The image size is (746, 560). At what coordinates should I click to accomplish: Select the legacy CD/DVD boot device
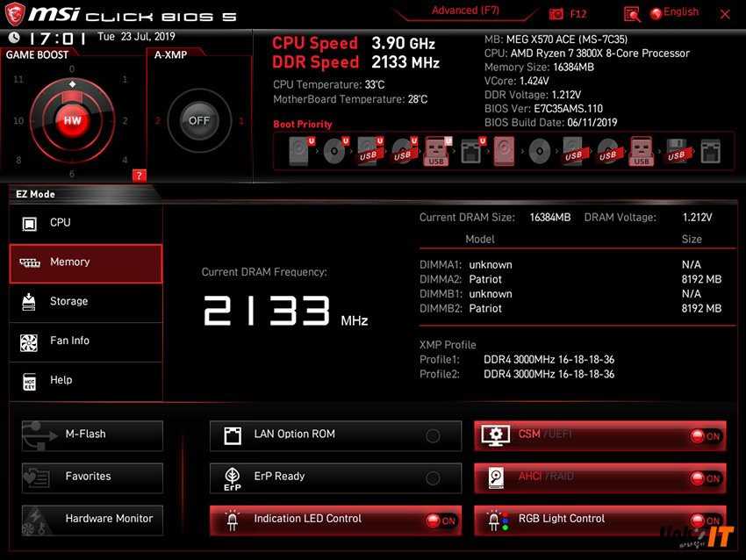(540, 151)
